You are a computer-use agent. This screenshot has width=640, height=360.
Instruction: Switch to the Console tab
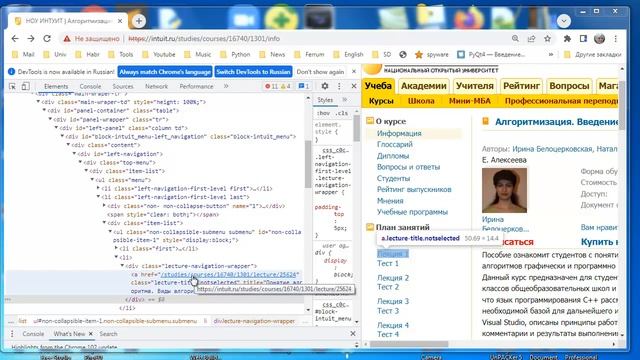(x=90, y=86)
